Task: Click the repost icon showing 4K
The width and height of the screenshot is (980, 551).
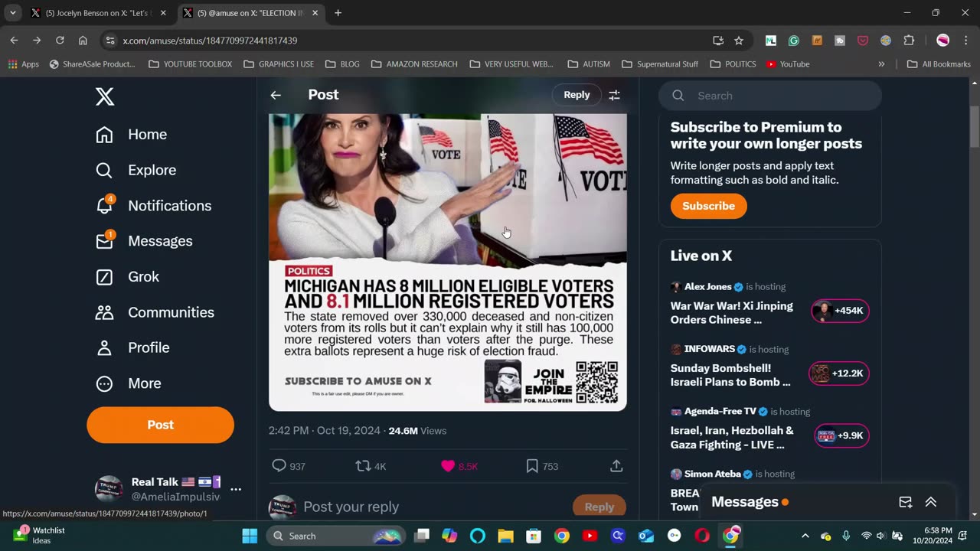Action: pyautogui.click(x=363, y=466)
